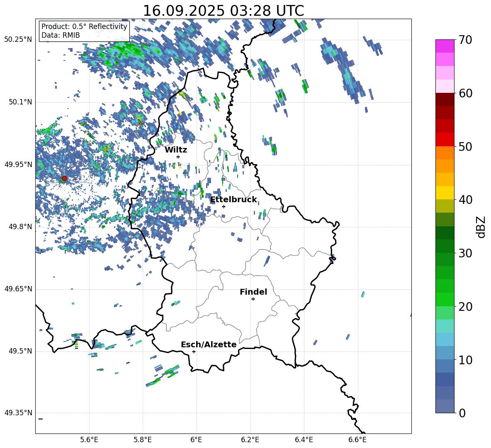Click the colorbar tick label 30
The height and width of the screenshot is (448, 491).
point(466,253)
